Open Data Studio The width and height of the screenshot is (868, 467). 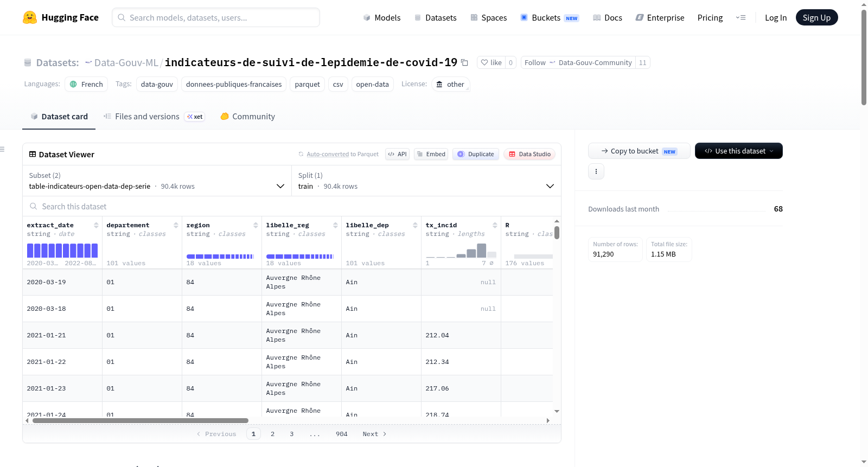tap(529, 154)
